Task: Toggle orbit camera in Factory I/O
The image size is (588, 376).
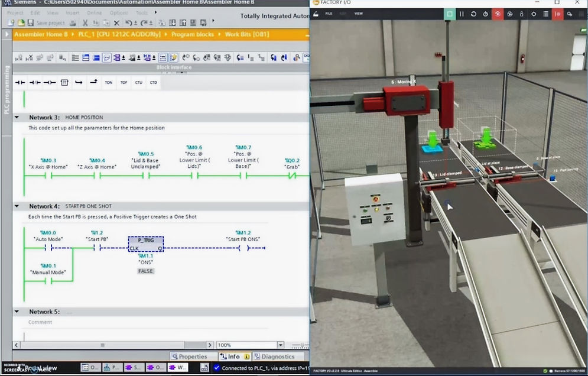Action: click(x=498, y=14)
